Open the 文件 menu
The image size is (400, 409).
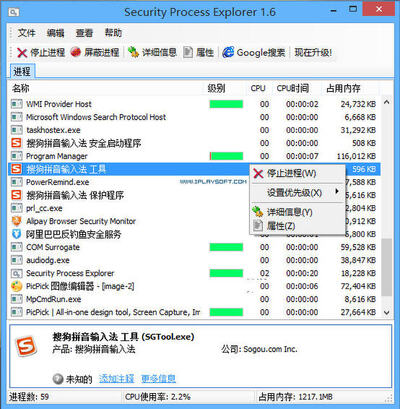pyautogui.click(x=27, y=33)
